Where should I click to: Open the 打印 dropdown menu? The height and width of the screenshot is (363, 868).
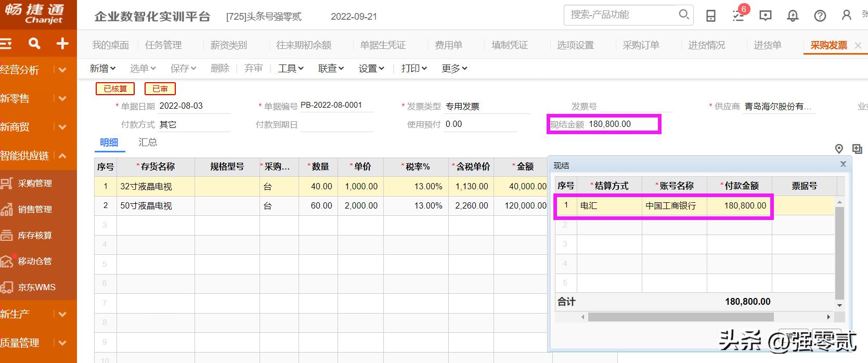click(414, 68)
